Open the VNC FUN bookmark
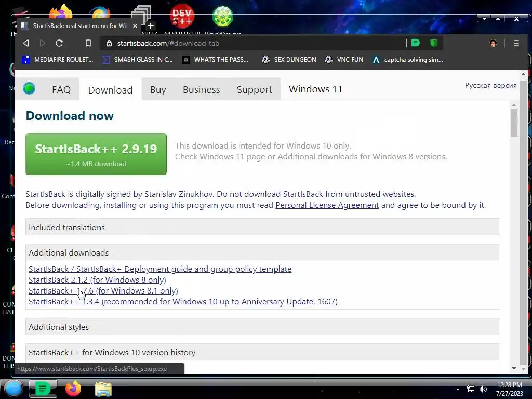The height and width of the screenshot is (399, 532). point(344,60)
